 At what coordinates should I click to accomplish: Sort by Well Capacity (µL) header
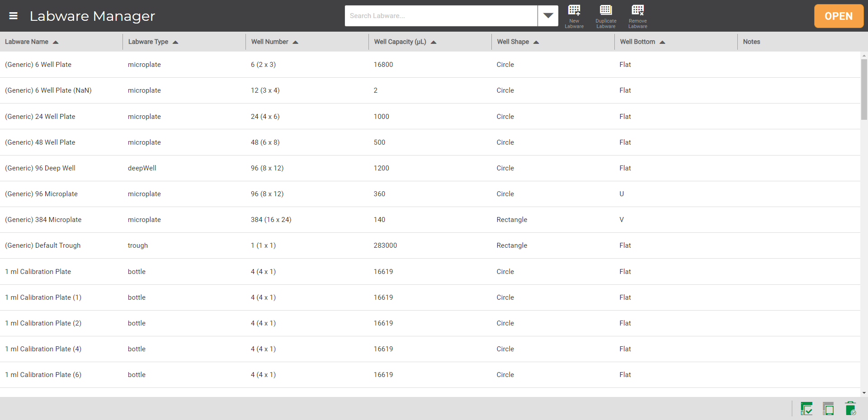[x=433, y=42]
